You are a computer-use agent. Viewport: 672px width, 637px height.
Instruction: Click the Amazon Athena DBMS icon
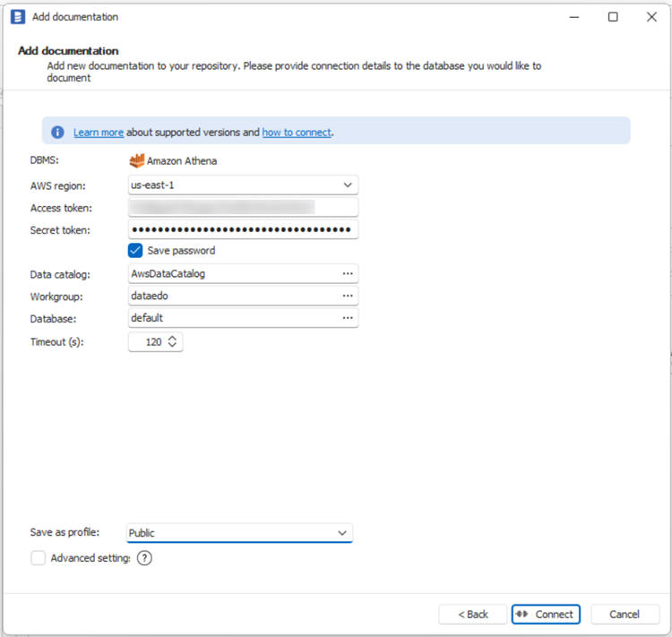137,161
